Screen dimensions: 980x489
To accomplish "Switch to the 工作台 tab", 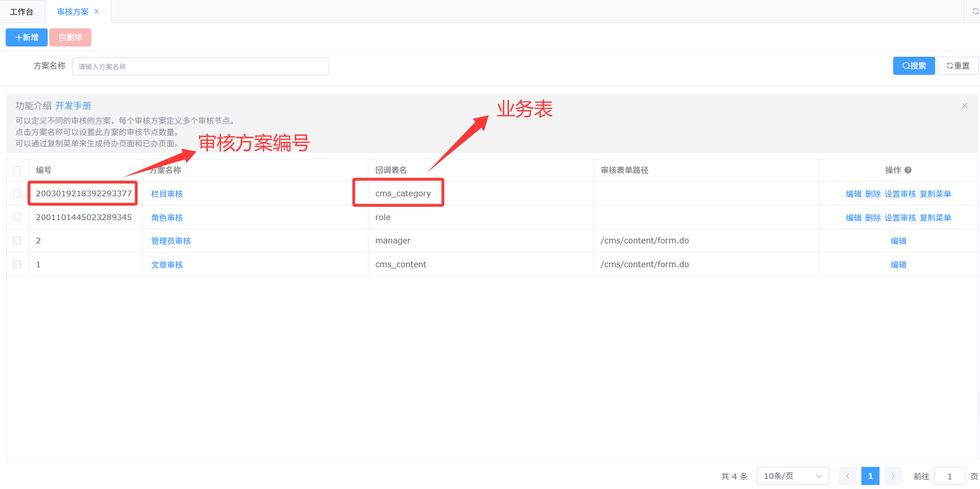I will click(22, 12).
